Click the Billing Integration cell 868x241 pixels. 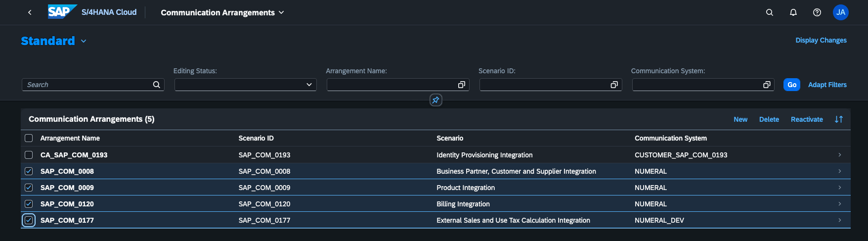pyautogui.click(x=463, y=204)
